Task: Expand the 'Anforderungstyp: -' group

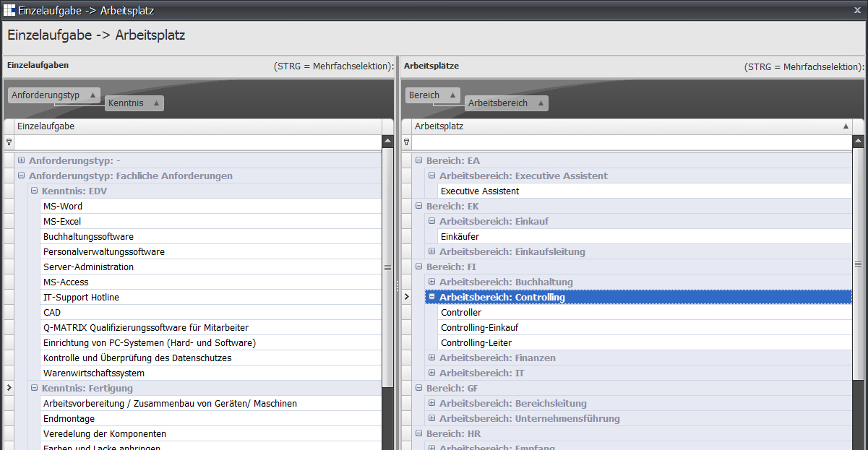Action: pyautogui.click(x=22, y=160)
